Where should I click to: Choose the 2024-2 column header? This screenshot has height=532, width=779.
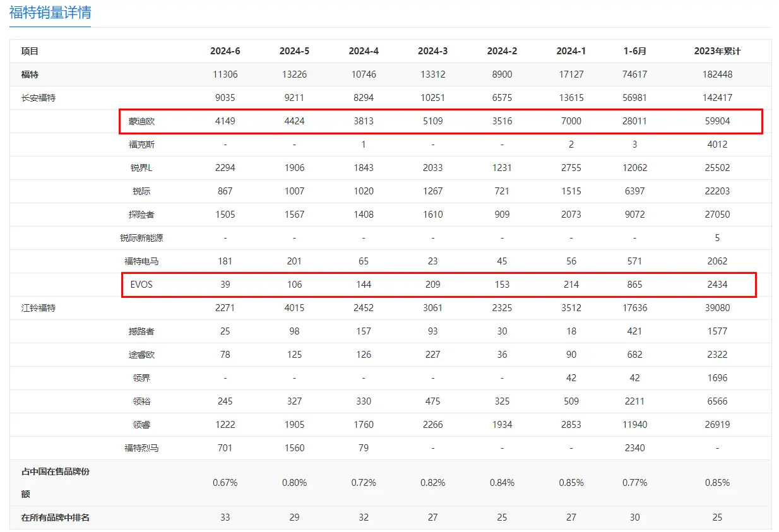(x=502, y=51)
